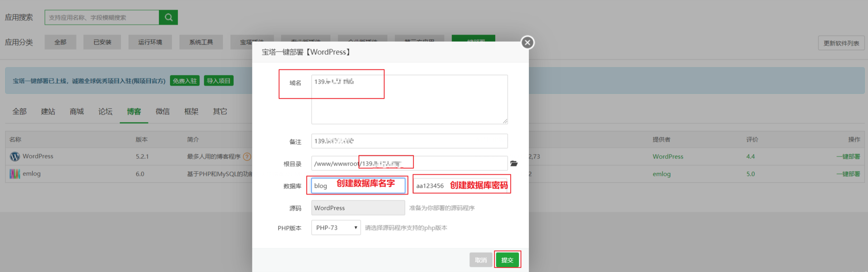Switch to 建站 tab
The image size is (868, 272).
click(x=48, y=111)
